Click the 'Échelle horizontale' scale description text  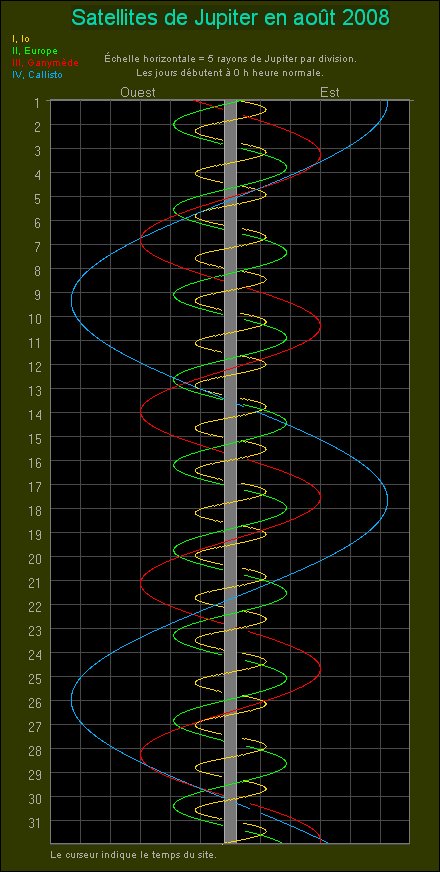[x=230, y=58]
